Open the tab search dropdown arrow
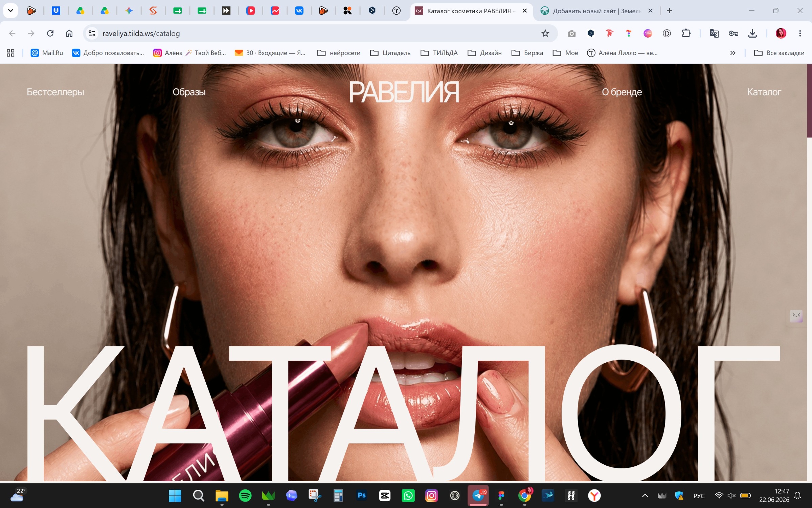 [10, 10]
